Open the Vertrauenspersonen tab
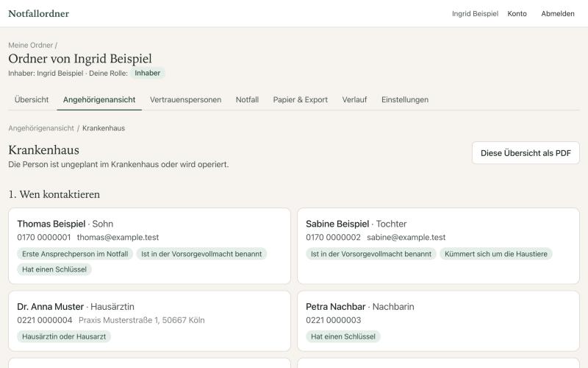Screen dimensions: 588x368 pyautogui.click(x=186, y=99)
